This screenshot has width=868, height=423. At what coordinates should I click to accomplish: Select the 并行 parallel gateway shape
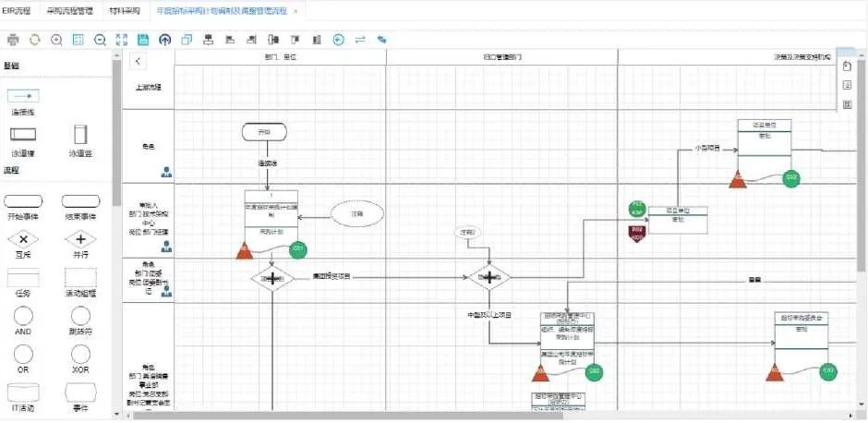[81, 239]
